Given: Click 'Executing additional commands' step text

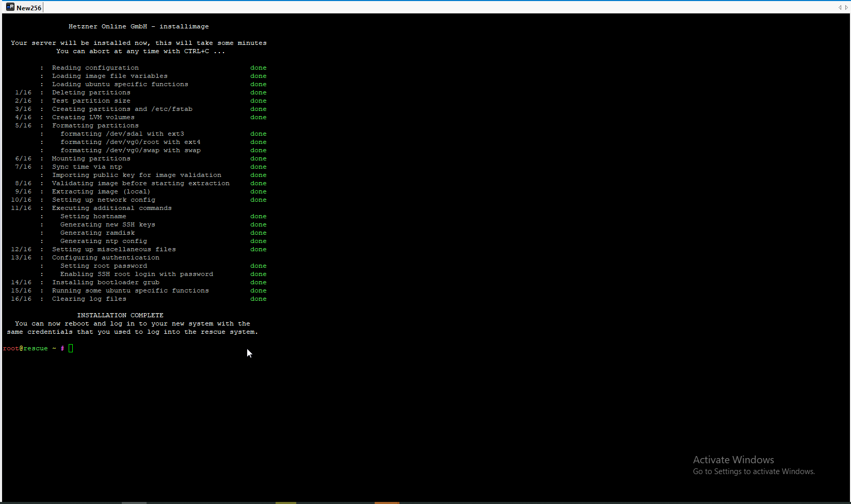Looking at the screenshot, I should (x=112, y=208).
